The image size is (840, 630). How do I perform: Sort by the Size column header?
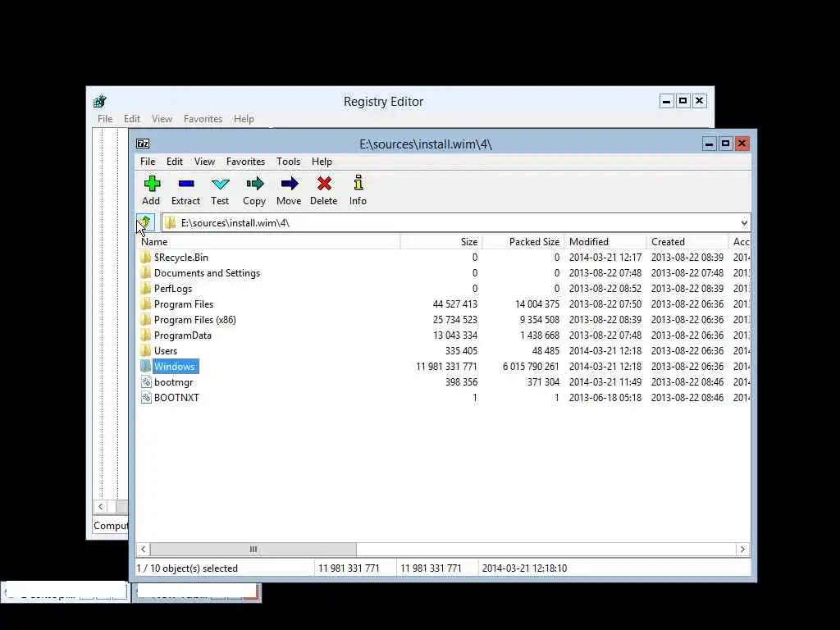click(x=441, y=242)
